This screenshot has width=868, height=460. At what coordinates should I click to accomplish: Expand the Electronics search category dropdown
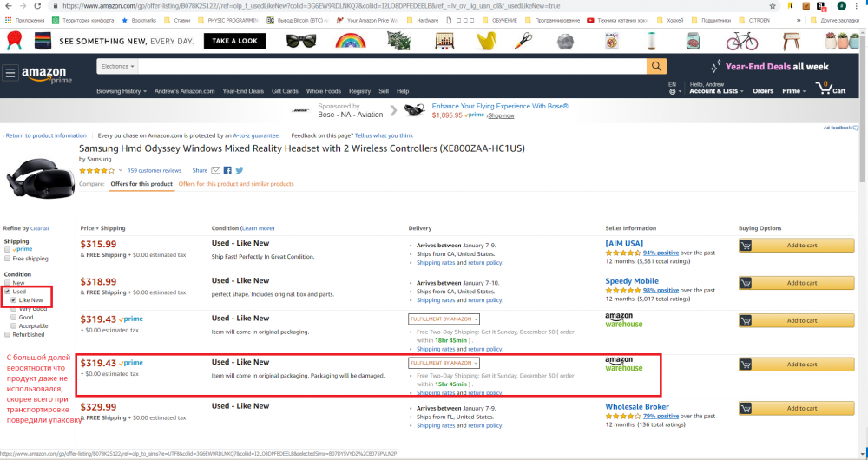[x=117, y=66]
